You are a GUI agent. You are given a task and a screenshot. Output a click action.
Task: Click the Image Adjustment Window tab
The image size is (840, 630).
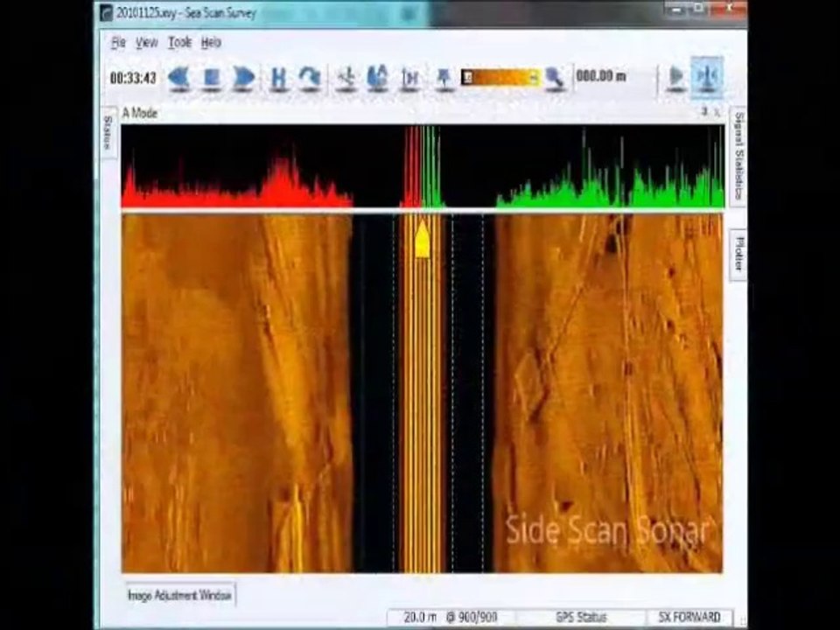(179, 595)
